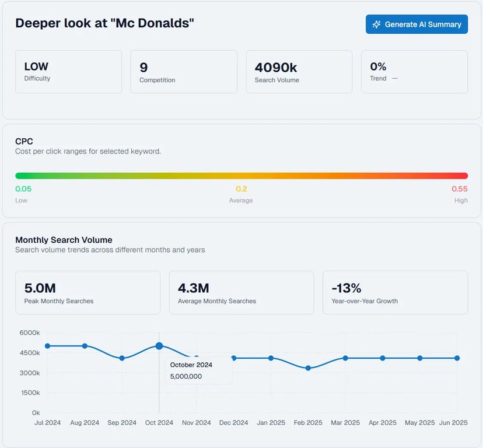
Task: Select the Feb 2025 dip data point
Action: pyautogui.click(x=308, y=368)
